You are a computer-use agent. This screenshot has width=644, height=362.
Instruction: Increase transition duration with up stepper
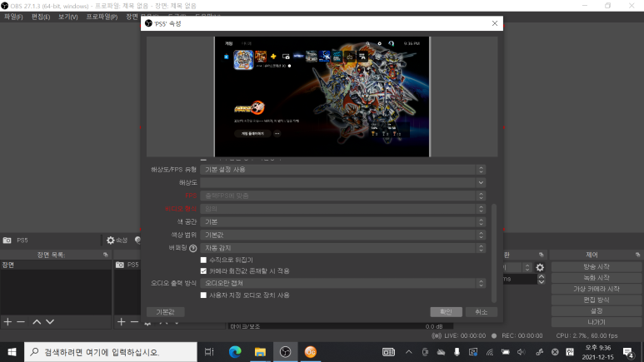click(x=542, y=276)
